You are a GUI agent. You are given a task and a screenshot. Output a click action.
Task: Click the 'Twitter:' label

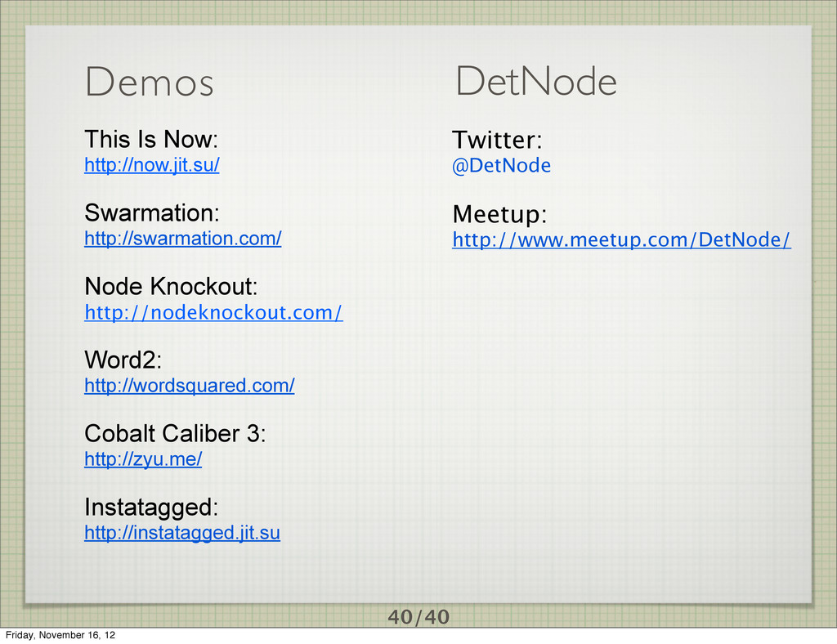pos(497,140)
